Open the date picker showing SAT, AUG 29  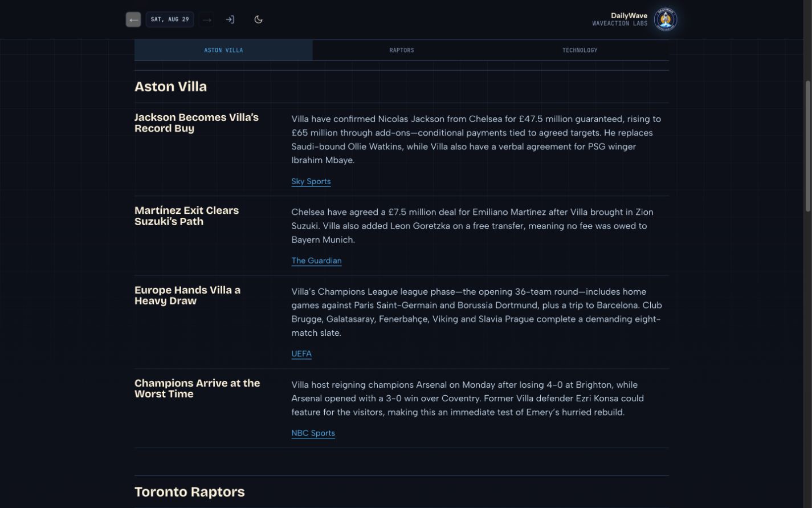(170, 19)
